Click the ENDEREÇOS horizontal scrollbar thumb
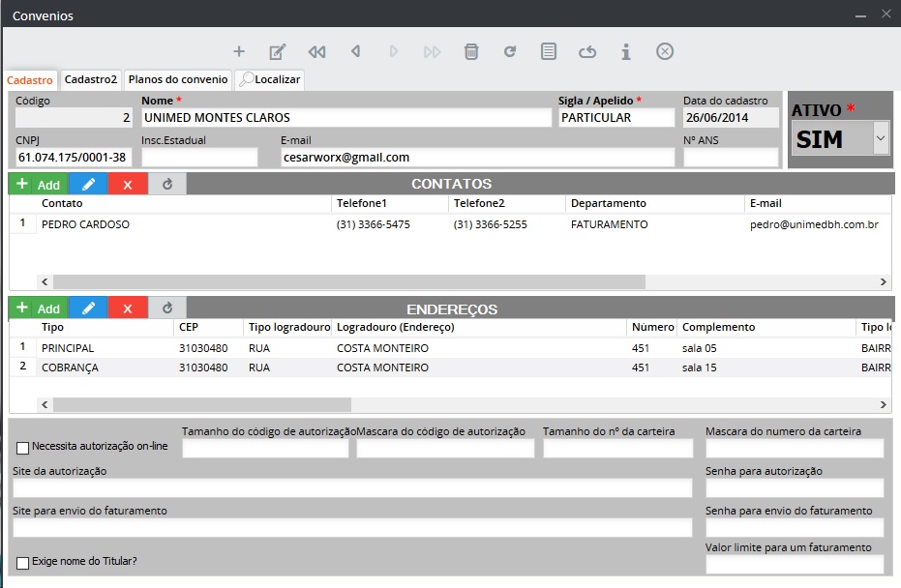Screen dimensions: 901x588 tap(202, 405)
